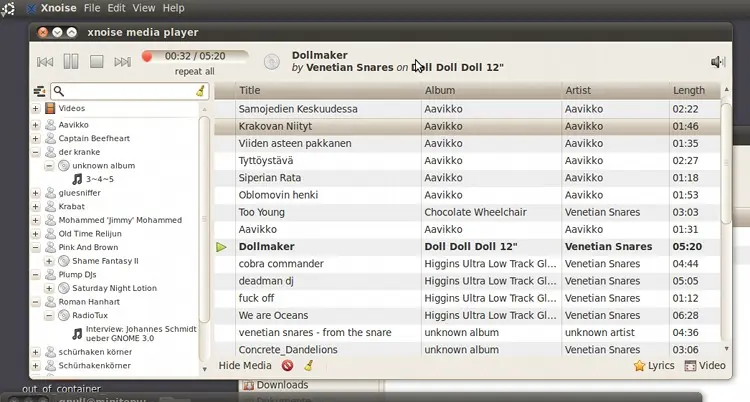Skip to the next track

(x=122, y=62)
